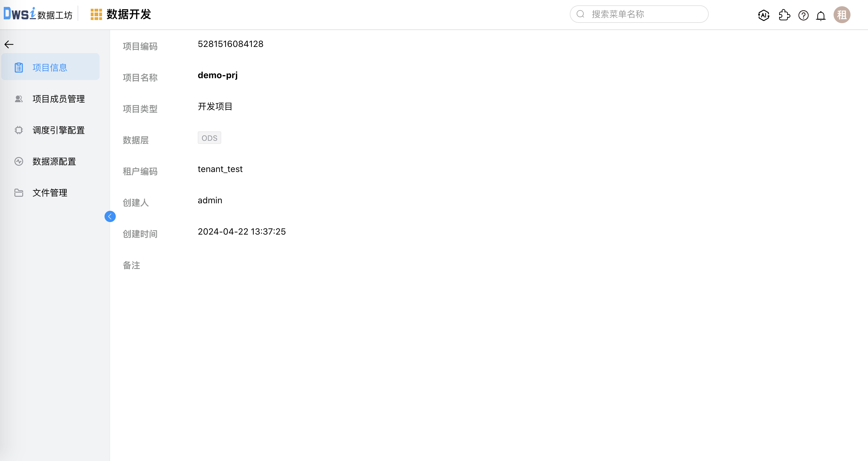The width and height of the screenshot is (868, 461).
Task: Open the AI assistant icon
Action: pyautogui.click(x=763, y=15)
